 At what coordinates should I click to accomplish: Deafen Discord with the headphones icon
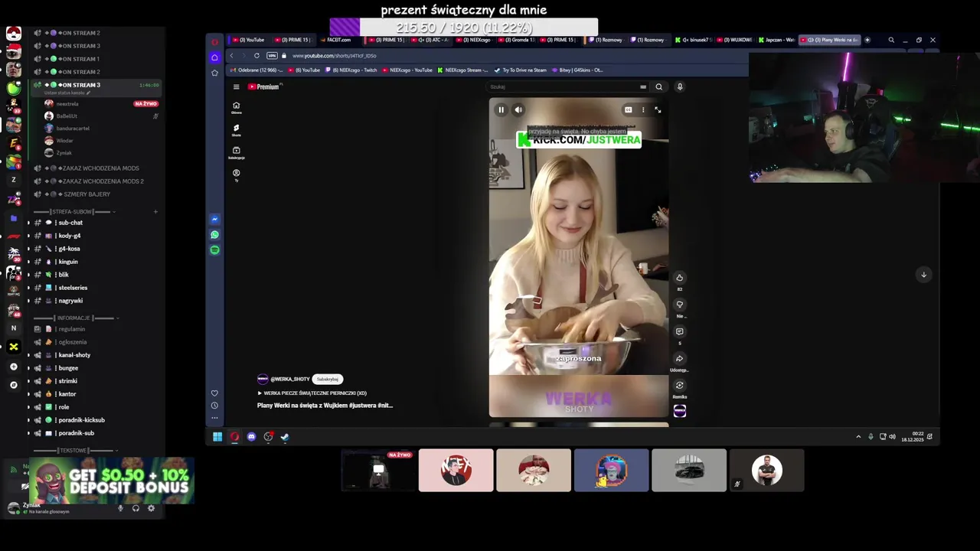point(136,508)
